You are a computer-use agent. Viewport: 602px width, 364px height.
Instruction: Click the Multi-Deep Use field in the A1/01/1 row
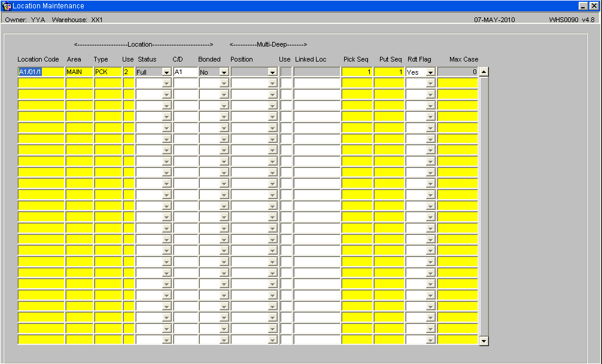point(286,72)
